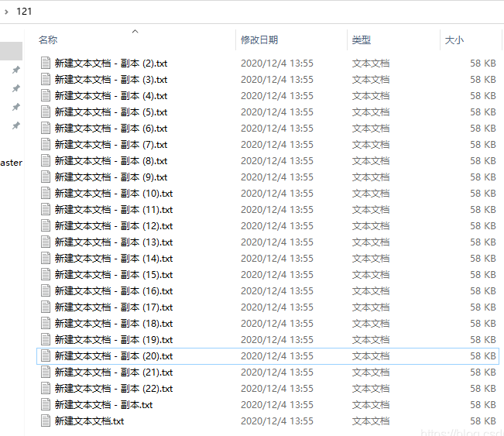Click file icon of 副本 (3).txt
The width and height of the screenshot is (504, 436).
pyautogui.click(x=46, y=80)
